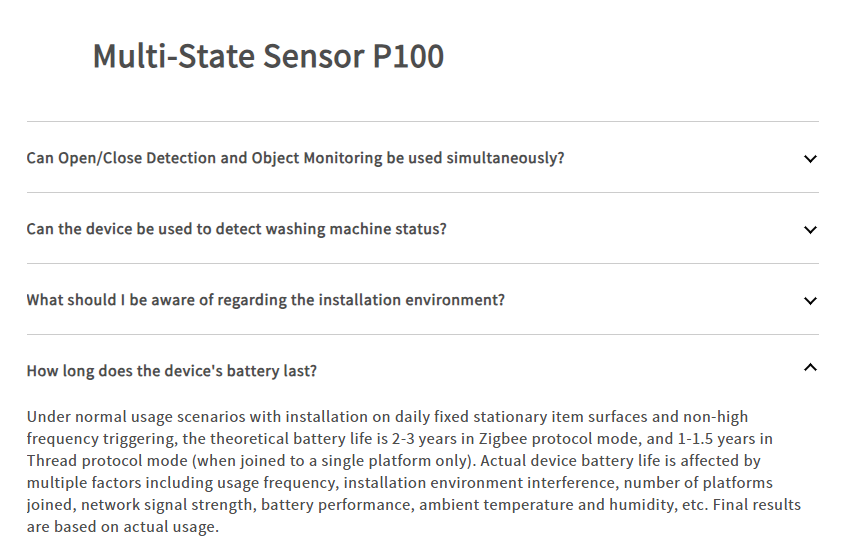Expand the washing machine status question text

point(236,229)
